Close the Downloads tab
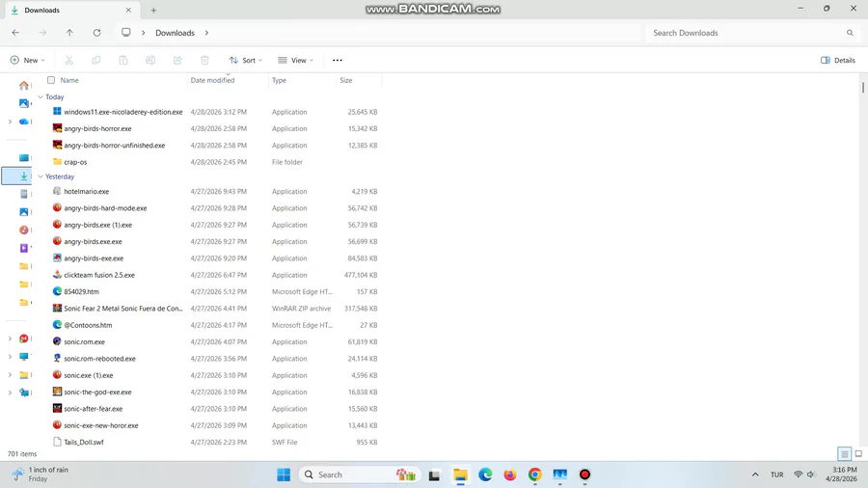This screenshot has height=488, width=868. pos(128,10)
